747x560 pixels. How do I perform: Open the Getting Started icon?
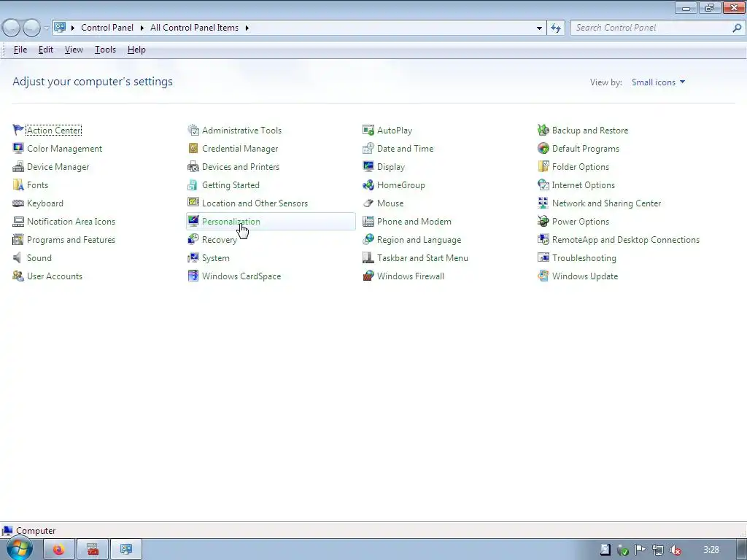click(193, 184)
